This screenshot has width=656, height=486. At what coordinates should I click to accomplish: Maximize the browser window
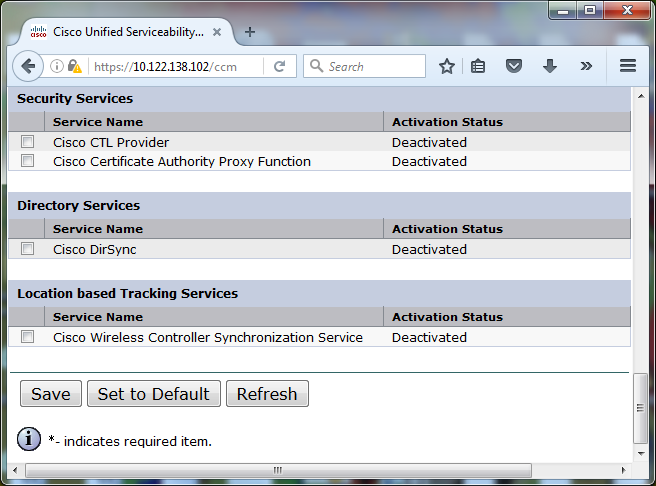(590, 10)
